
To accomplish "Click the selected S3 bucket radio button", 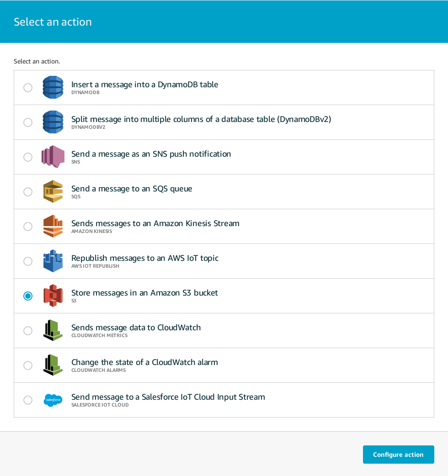I will [x=28, y=296].
